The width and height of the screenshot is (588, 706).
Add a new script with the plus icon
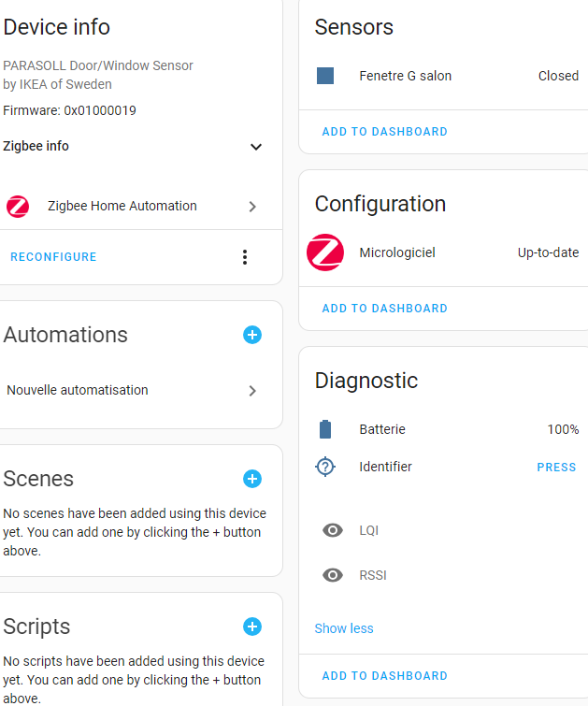252,627
